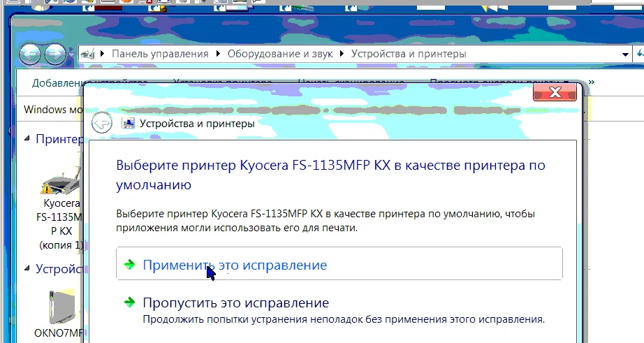
Task: Click the blue heading "Выберите принтер Kyocera FS-1135MFP KX…"
Action: click(x=330, y=175)
